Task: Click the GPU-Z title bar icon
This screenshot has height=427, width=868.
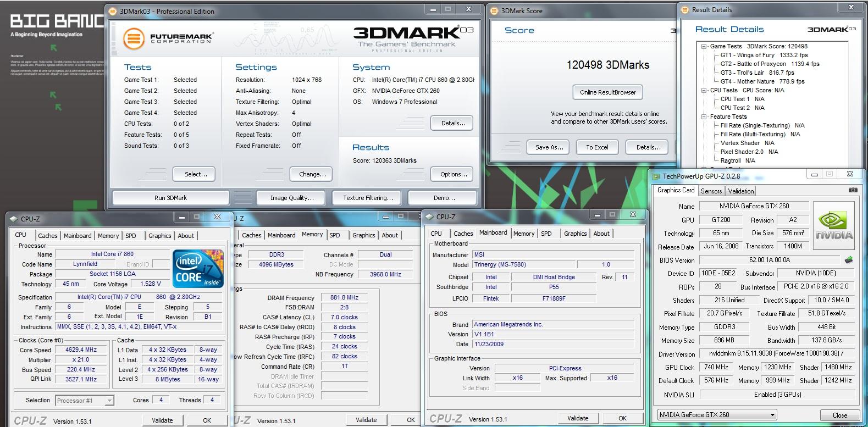Action: click(x=656, y=176)
